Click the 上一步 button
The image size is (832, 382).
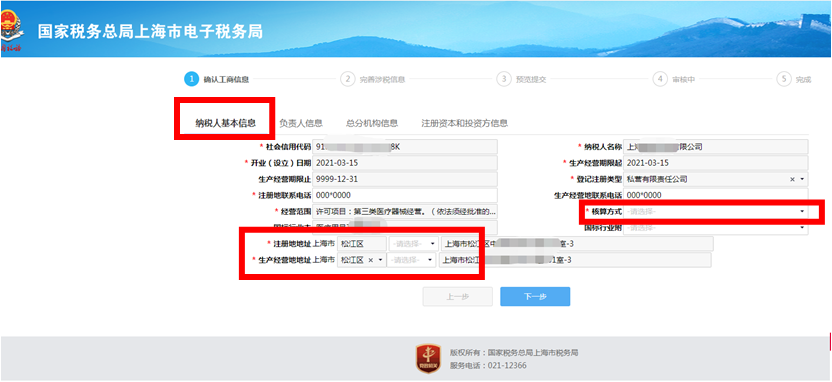[x=457, y=297]
